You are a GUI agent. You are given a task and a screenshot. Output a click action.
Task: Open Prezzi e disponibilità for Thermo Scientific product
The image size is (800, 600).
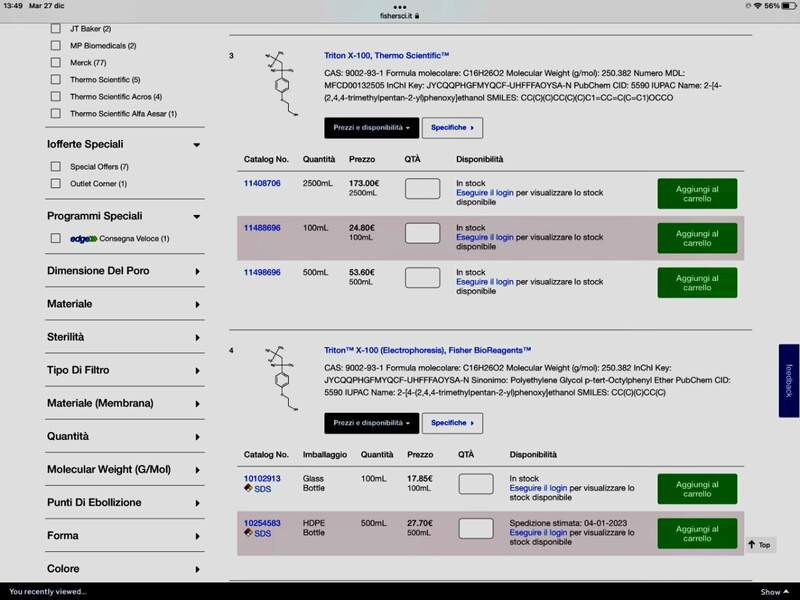[371, 128]
